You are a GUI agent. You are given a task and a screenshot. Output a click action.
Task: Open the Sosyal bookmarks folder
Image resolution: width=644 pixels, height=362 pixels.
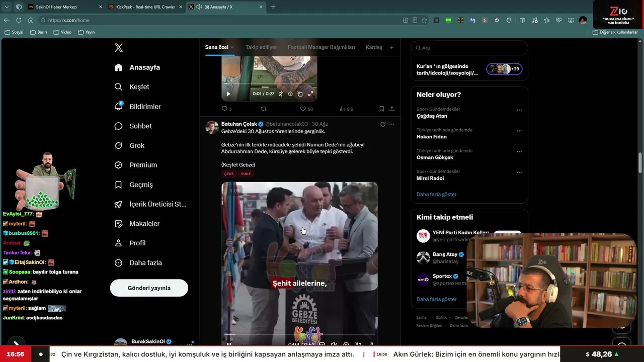pos(14,32)
